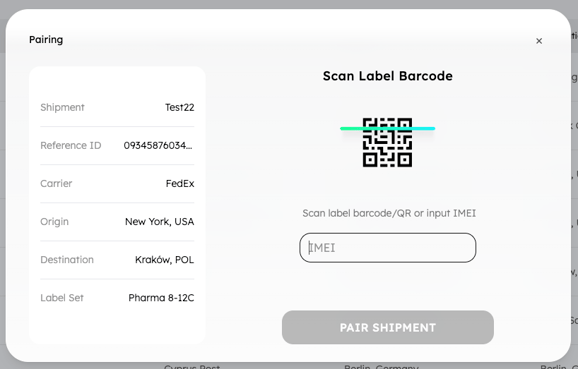Click the Pair Shipment button
The image size is (578, 369).
(387, 327)
